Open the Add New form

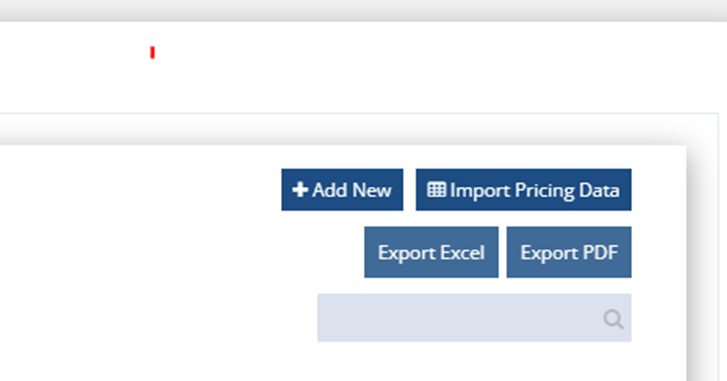pyautogui.click(x=342, y=190)
